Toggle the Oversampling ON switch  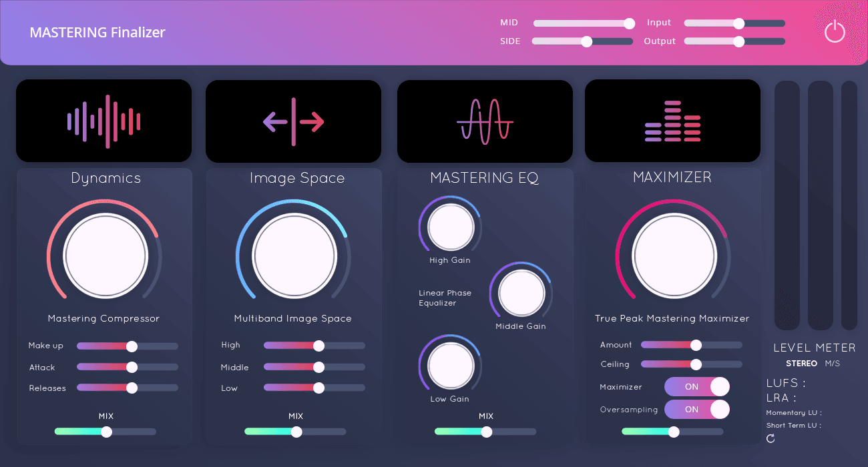tap(697, 410)
